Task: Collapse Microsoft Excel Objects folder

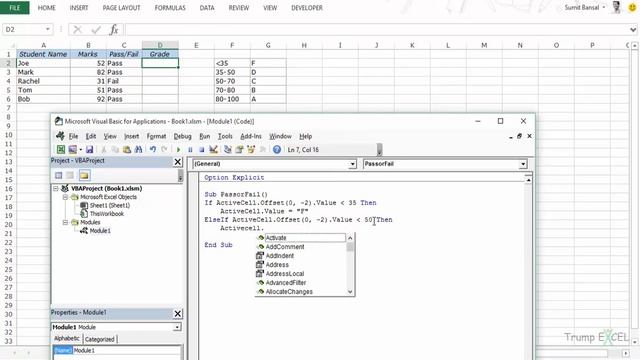Action: (x=65, y=197)
